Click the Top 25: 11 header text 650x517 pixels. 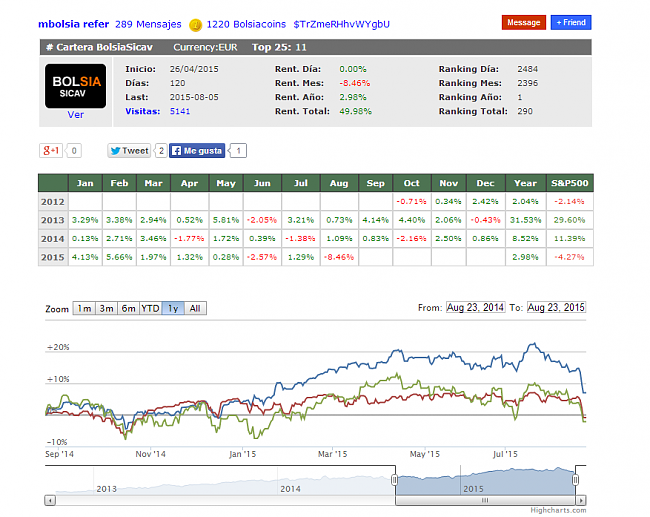tap(279, 47)
